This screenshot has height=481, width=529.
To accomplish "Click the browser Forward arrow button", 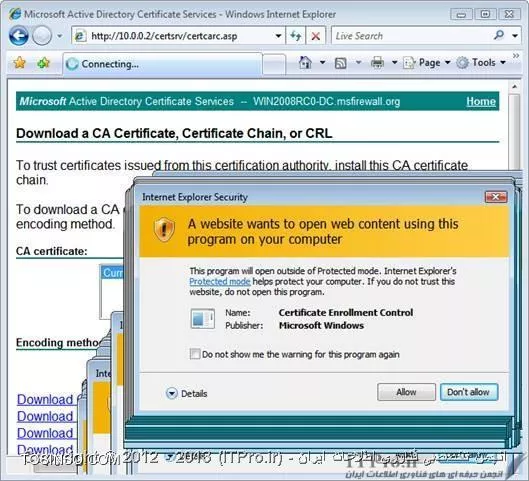I will tap(42, 36).
